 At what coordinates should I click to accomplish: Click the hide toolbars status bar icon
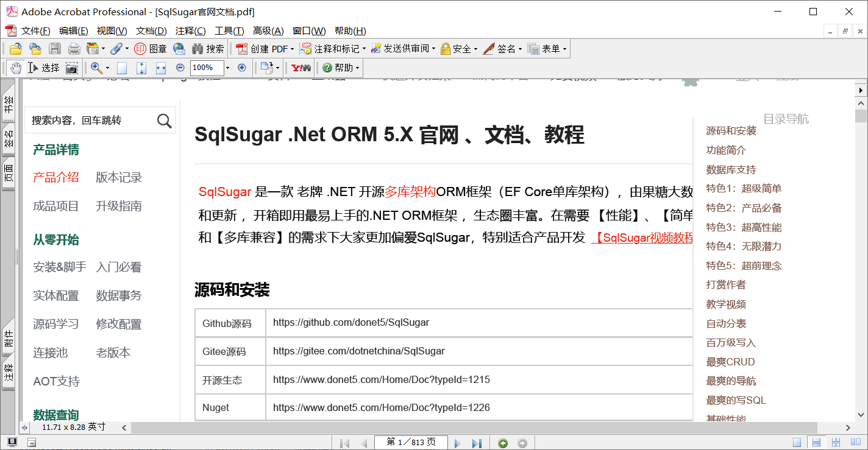pos(32,443)
